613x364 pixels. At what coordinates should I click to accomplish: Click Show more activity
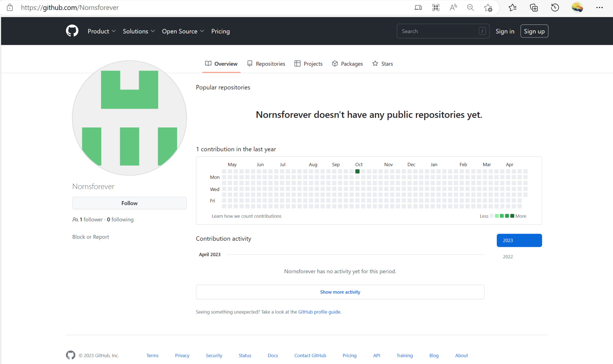click(x=340, y=292)
